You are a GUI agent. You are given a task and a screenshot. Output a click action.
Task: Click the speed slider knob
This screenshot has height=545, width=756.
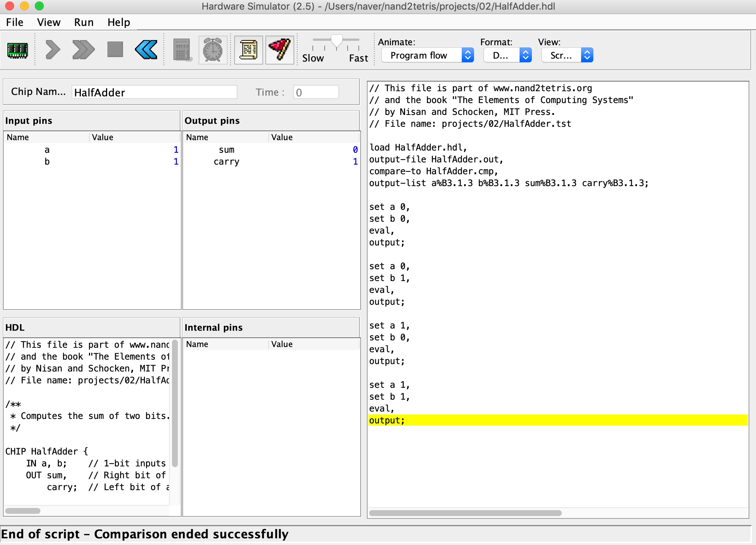click(336, 42)
